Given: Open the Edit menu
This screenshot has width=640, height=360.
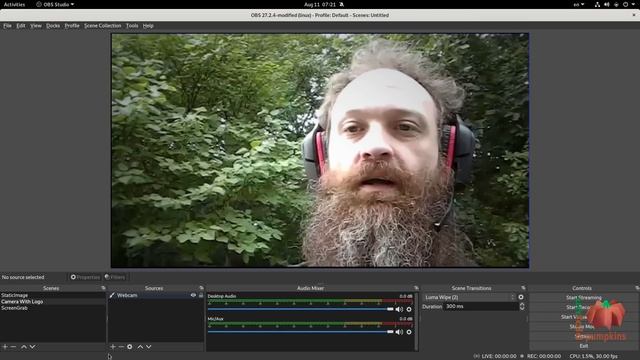Looking at the screenshot, I should [21, 26].
